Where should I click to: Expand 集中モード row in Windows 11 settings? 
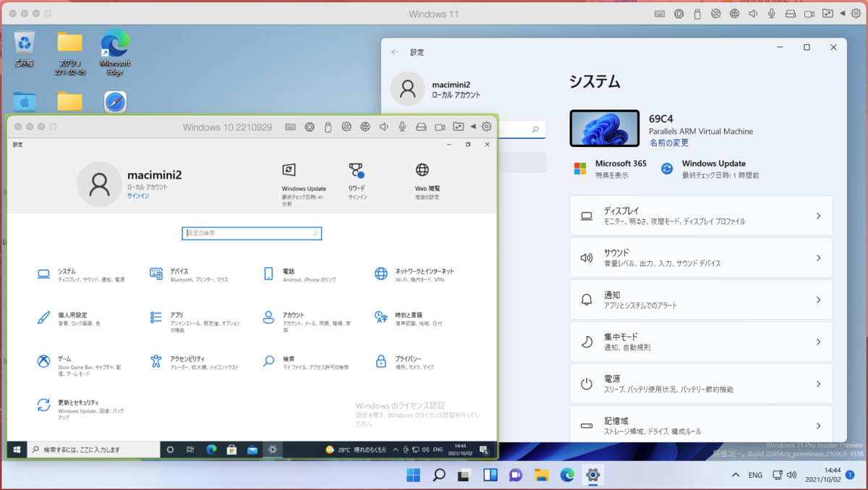[701, 342]
